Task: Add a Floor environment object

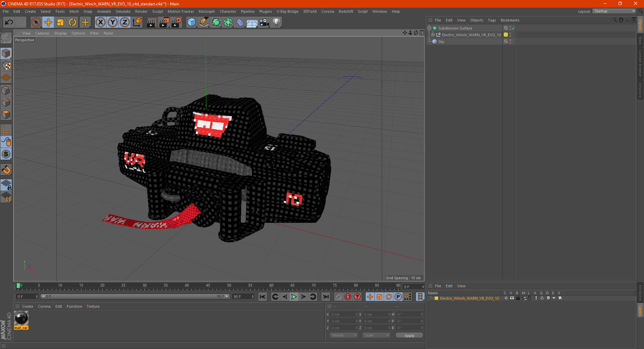Action: point(252,22)
